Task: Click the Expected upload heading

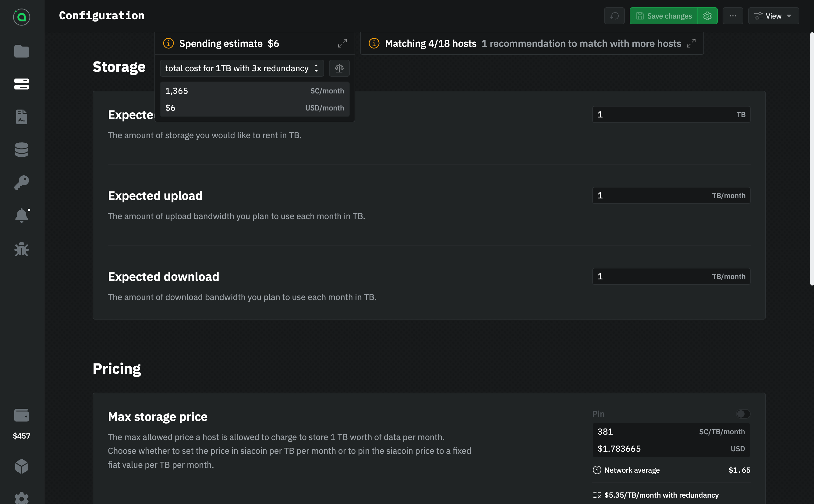Action: (x=155, y=196)
